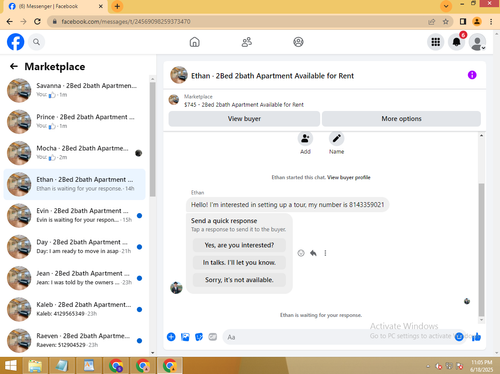This screenshot has width=500, height=374.
Task: Open the apps menu grid icon
Action: (x=436, y=42)
